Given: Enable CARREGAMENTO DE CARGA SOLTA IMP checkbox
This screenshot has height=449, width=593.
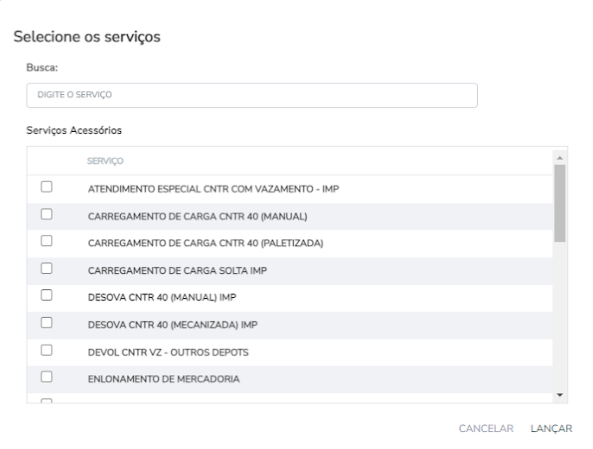Looking at the screenshot, I should click(x=47, y=268).
